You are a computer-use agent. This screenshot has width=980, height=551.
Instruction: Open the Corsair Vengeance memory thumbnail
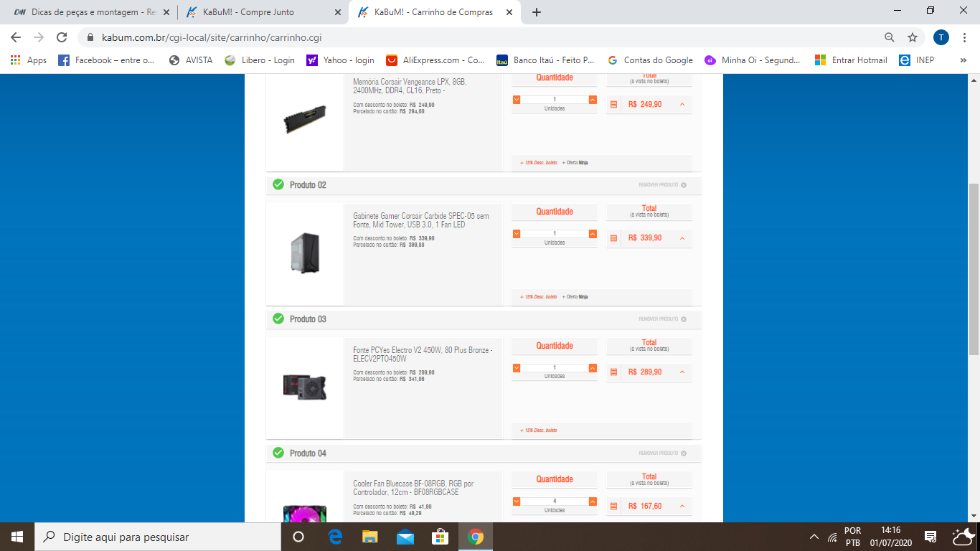[305, 120]
